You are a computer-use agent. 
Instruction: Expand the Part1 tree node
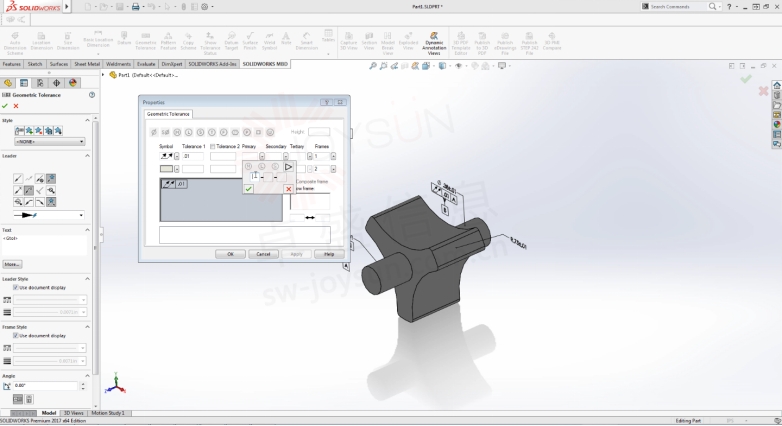[x=103, y=75]
